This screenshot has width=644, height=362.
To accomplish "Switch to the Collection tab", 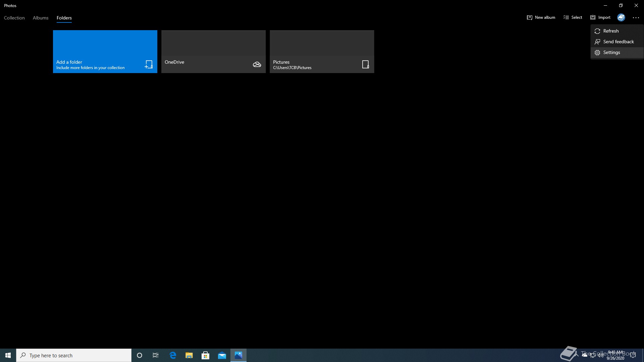I will pyautogui.click(x=14, y=18).
